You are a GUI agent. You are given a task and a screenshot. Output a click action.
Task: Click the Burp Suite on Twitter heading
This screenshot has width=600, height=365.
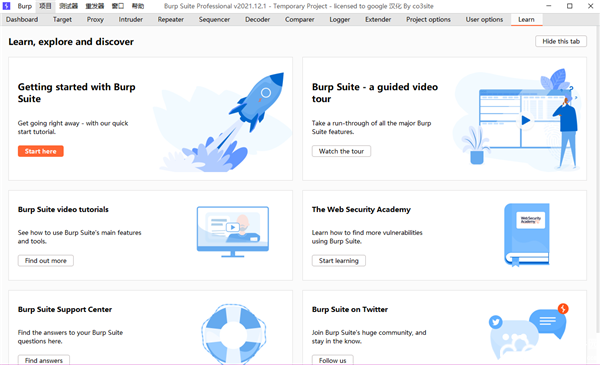point(350,309)
